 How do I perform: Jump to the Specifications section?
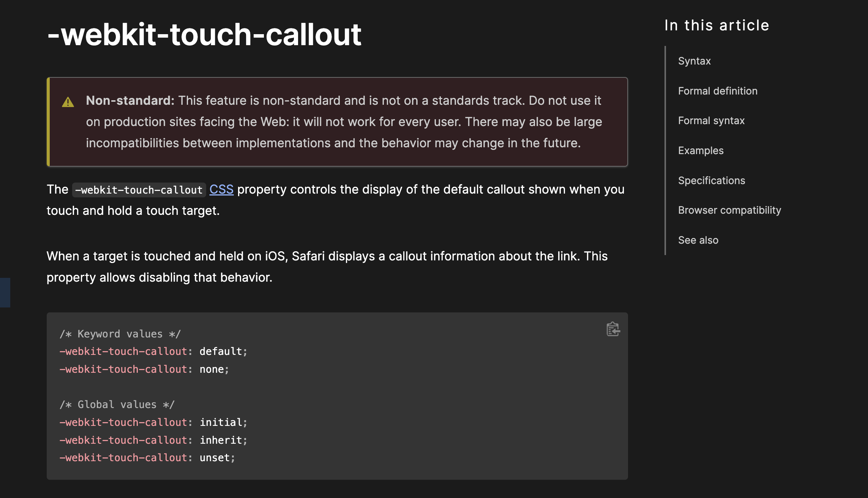pos(711,181)
